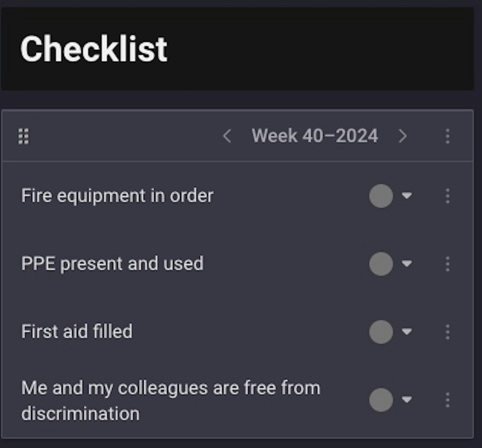Image resolution: width=482 pixels, height=448 pixels.
Task: Click the drag handle grid icon
Action: [23, 136]
